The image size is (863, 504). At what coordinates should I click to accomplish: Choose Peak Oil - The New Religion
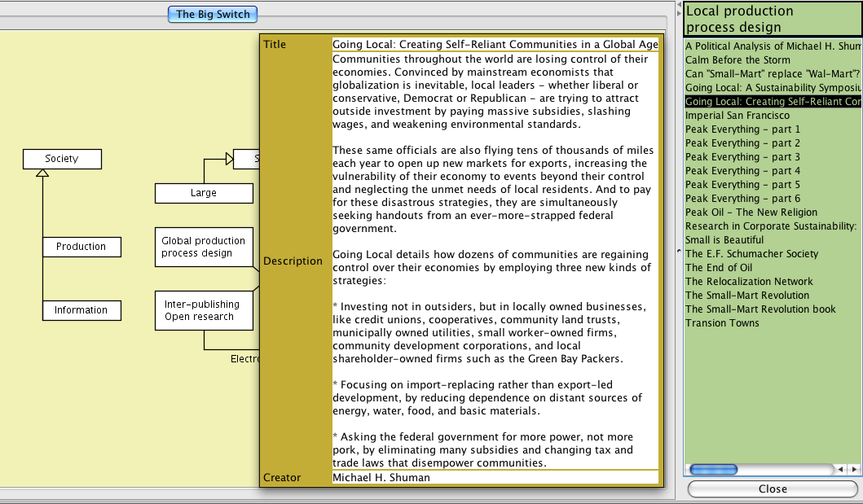(x=751, y=213)
